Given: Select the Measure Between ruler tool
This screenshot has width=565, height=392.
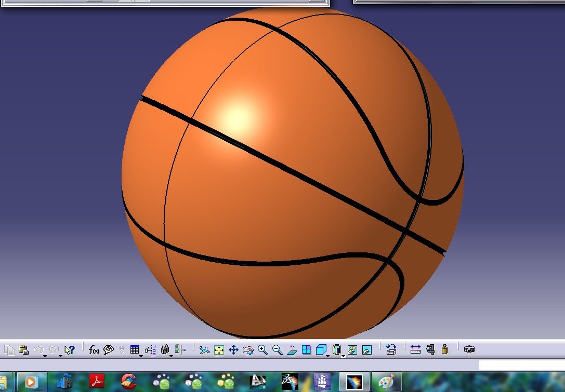Looking at the screenshot, I should pos(415,349).
